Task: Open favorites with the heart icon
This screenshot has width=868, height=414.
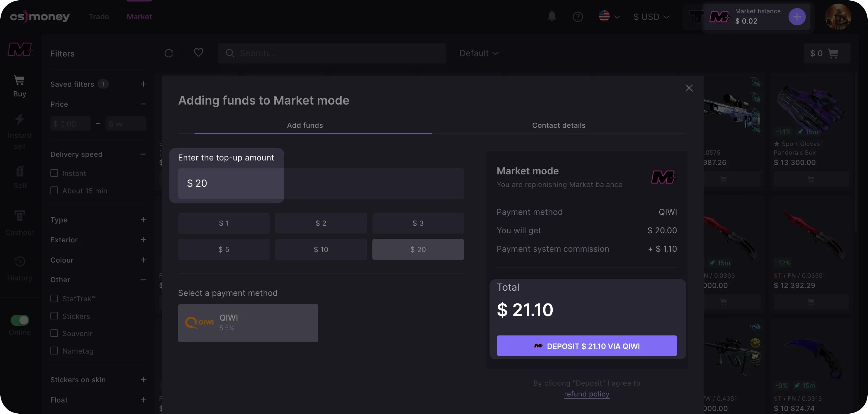Action: click(x=198, y=53)
